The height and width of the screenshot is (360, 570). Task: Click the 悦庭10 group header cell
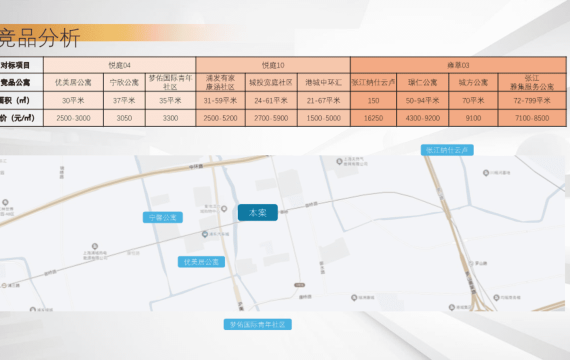coord(273,65)
